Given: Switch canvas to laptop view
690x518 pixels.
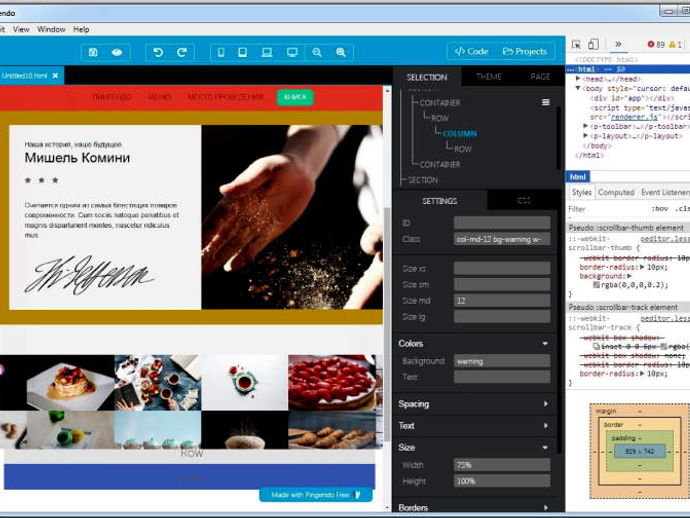Looking at the screenshot, I should click(x=267, y=52).
